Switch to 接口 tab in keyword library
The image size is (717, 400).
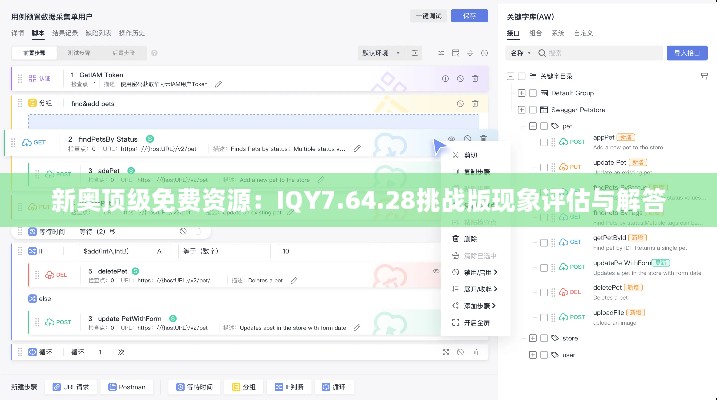513,33
